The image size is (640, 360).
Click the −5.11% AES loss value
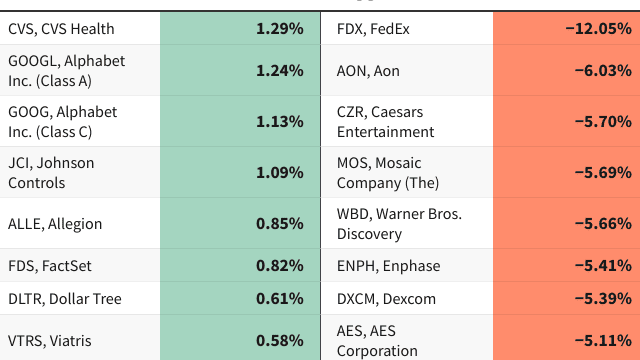click(603, 340)
